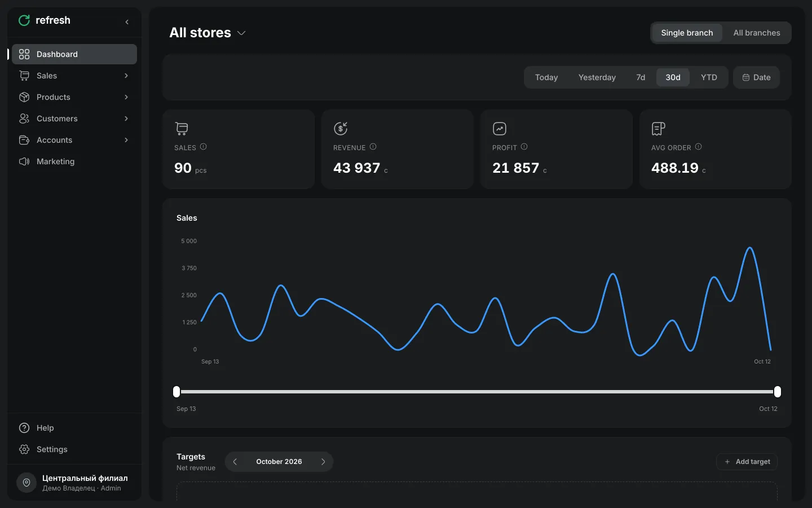Open the Dashboard menu item

[x=74, y=54]
